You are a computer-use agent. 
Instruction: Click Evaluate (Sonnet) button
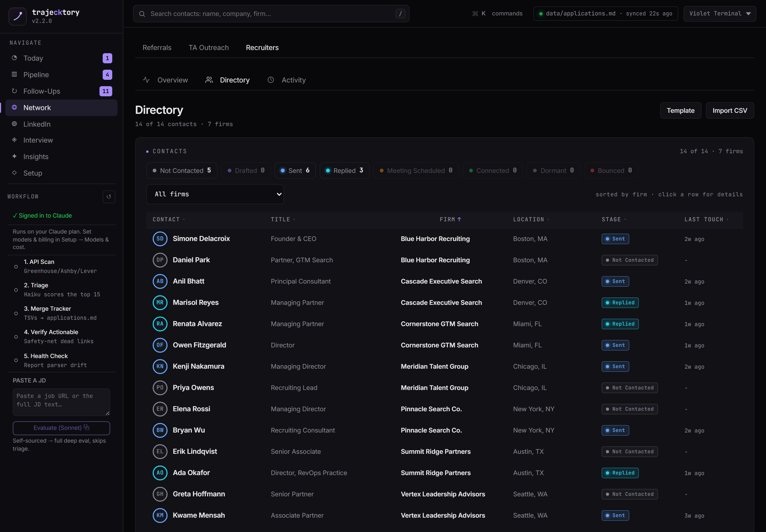[x=61, y=428]
